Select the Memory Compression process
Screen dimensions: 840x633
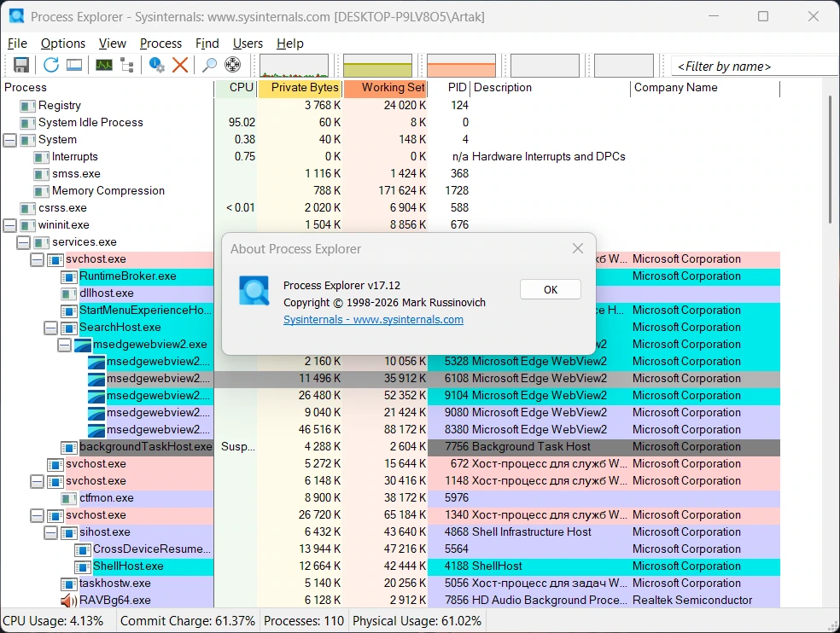coord(390,191)
